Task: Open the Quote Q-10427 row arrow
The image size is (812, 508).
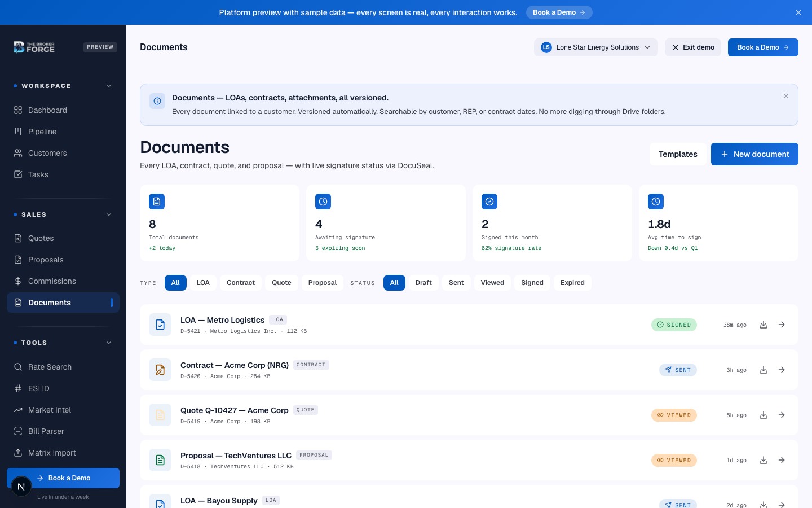Action: coord(782,415)
